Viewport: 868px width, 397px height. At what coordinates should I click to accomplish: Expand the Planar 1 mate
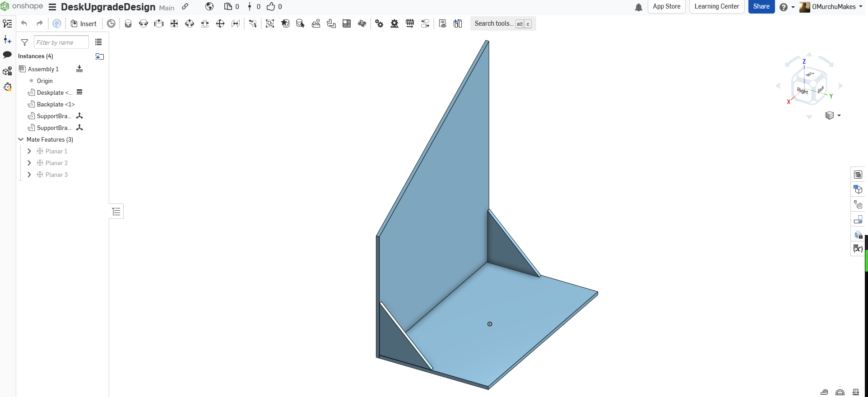[29, 151]
